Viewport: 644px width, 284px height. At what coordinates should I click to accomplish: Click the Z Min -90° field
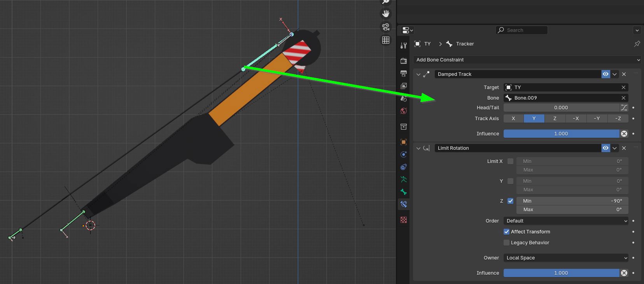[x=572, y=201]
